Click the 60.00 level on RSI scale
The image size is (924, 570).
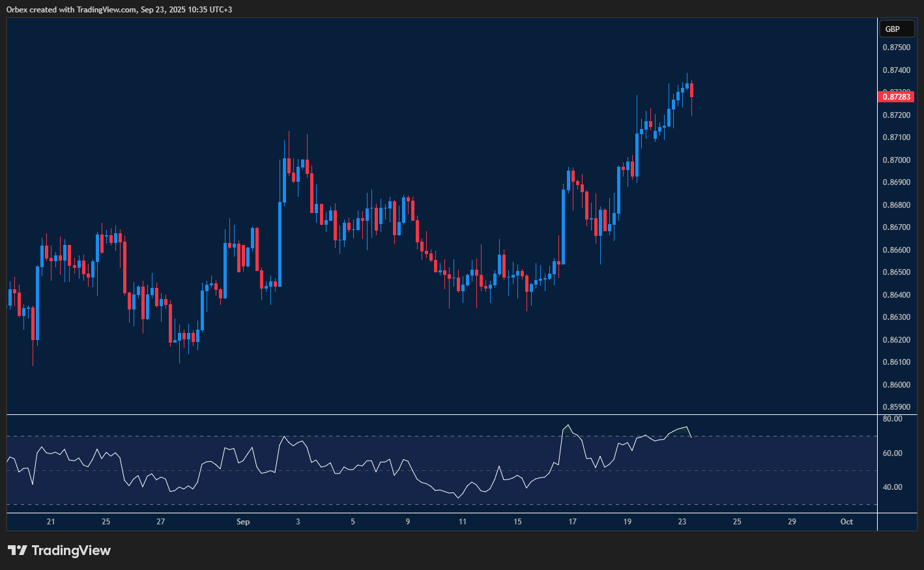point(892,453)
